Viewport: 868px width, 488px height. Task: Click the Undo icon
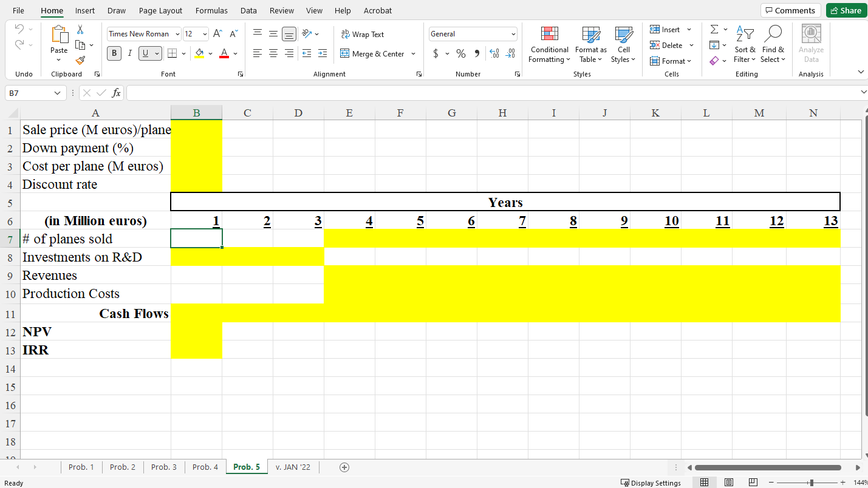19,29
